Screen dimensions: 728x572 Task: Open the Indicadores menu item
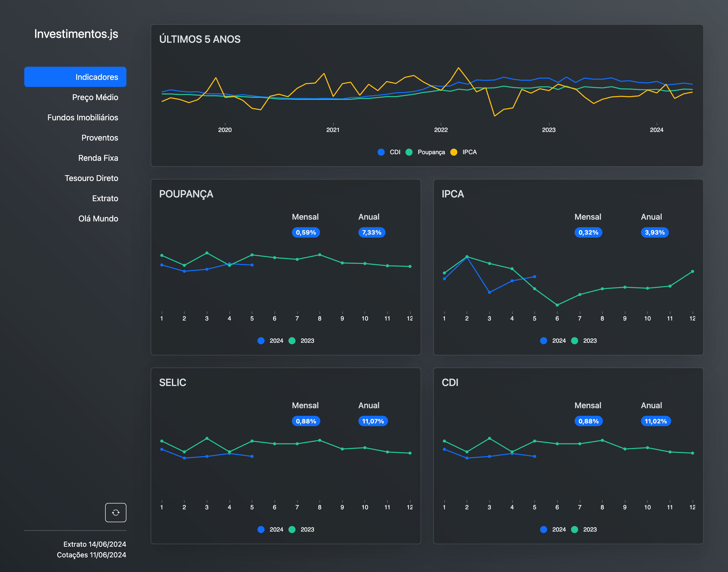75,77
